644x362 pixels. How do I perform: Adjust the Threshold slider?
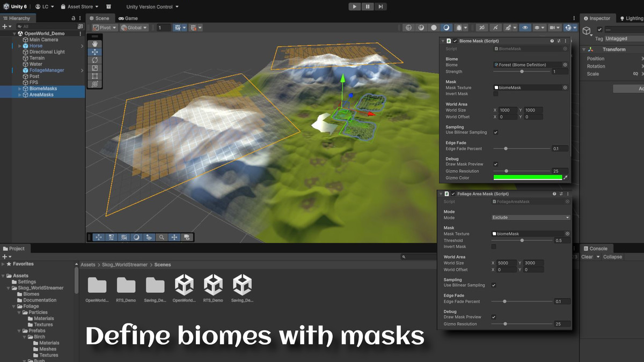pyautogui.click(x=522, y=240)
